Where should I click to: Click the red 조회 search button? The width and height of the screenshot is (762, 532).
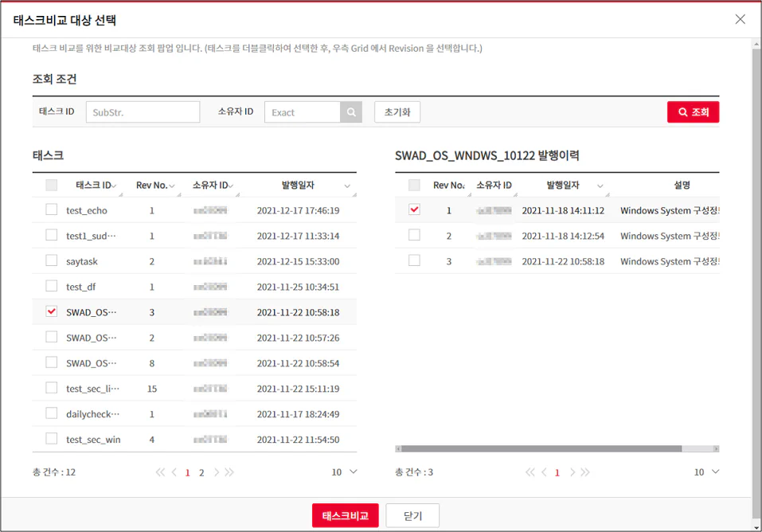(x=693, y=111)
